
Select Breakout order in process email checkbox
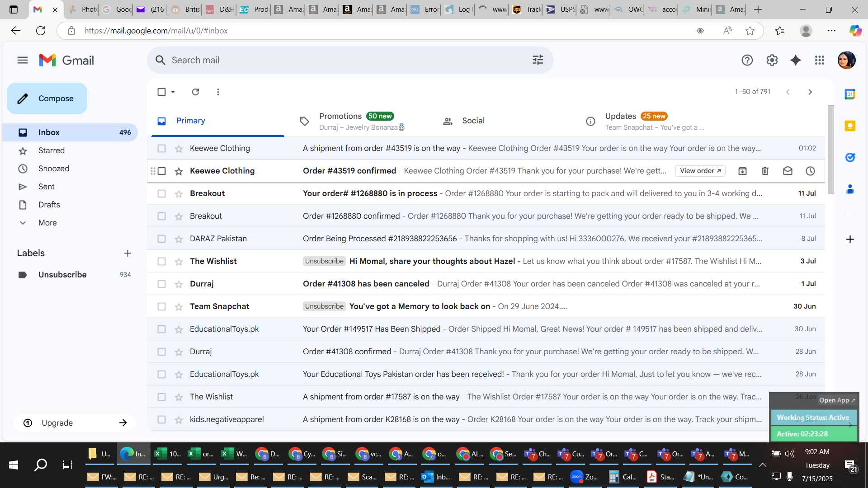[161, 193]
